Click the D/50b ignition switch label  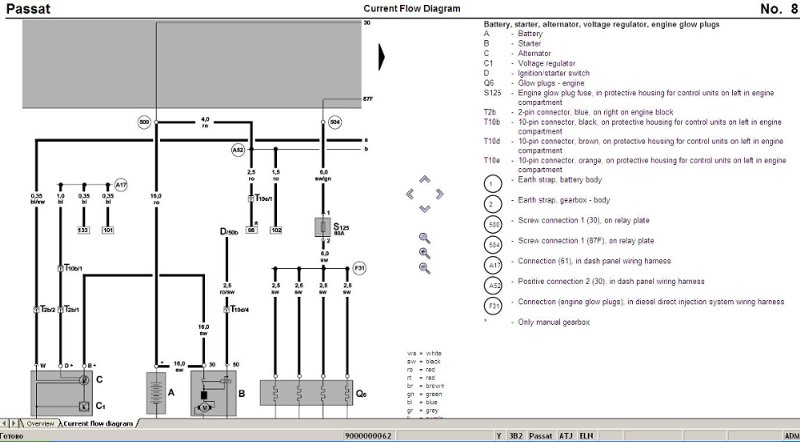click(229, 232)
